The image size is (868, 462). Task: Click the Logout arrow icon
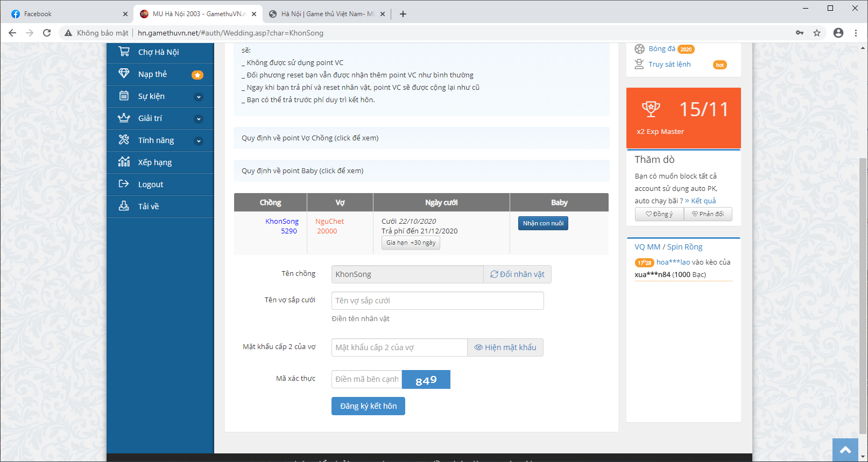click(x=124, y=184)
